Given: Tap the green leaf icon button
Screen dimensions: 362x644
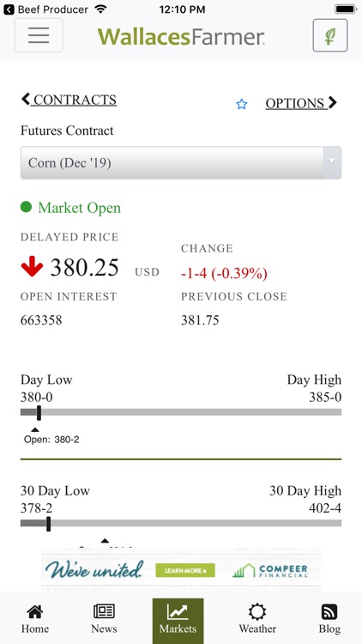Looking at the screenshot, I should coord(330,35).
